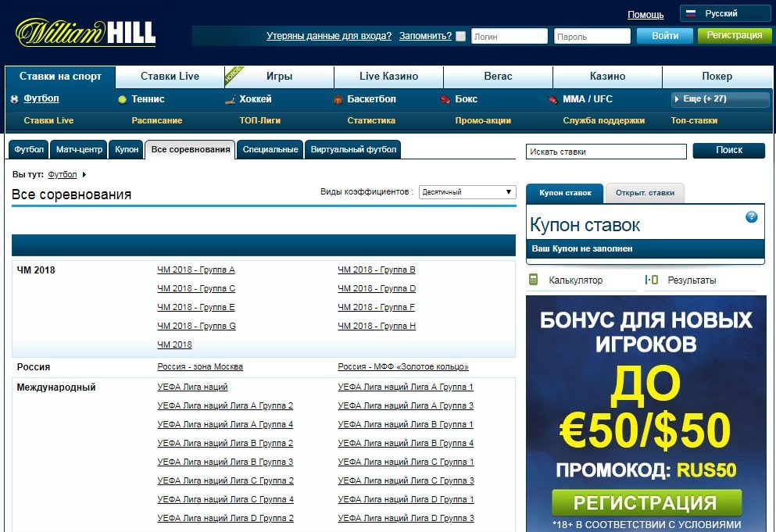
Task: Open the Топ-ставки menu item
Action: (694, 121)
